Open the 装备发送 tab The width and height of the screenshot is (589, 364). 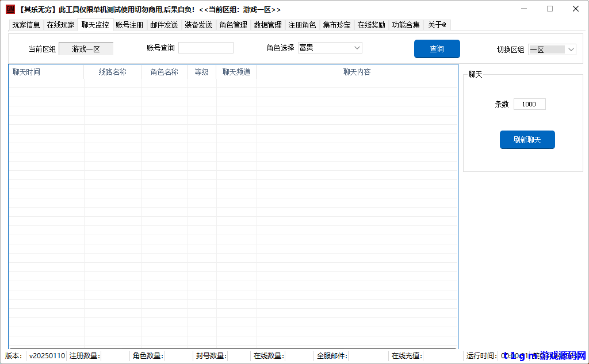pos(198,25)
